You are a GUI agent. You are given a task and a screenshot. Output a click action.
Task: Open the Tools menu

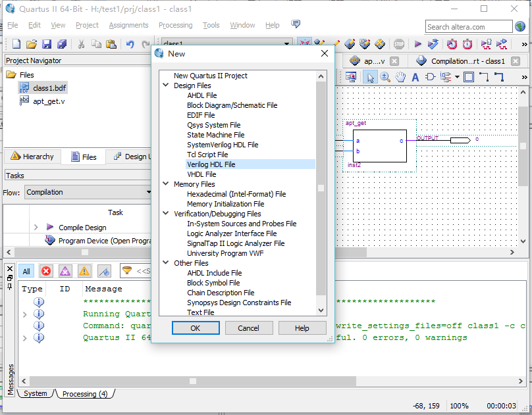pos(211,25)
